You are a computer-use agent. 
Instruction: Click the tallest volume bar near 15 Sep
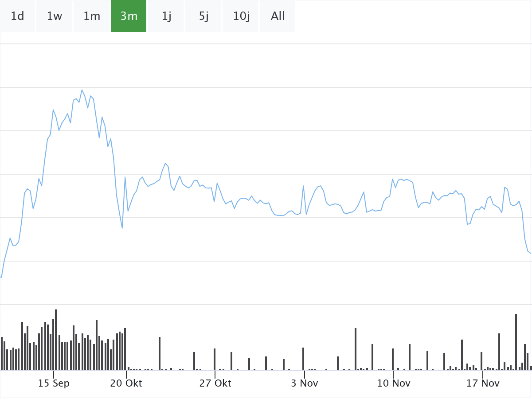click(56, 340)
